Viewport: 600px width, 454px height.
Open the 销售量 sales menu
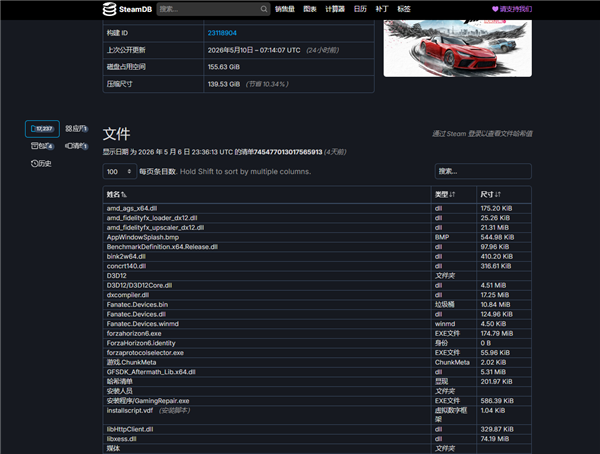point(285,9)
